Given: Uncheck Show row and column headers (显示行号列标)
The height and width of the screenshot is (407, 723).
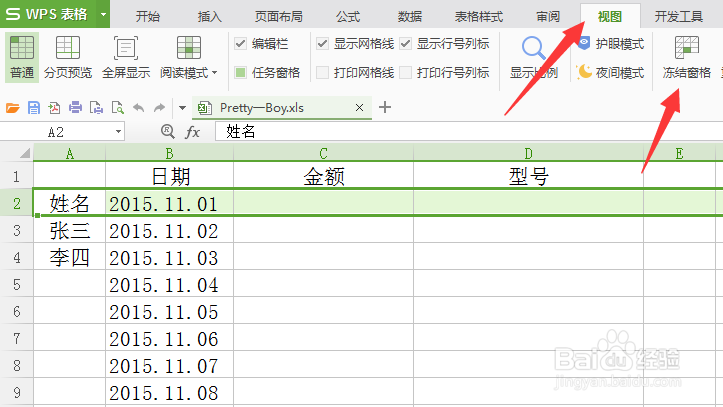Looking at the screenshot, I should [405, 44].
